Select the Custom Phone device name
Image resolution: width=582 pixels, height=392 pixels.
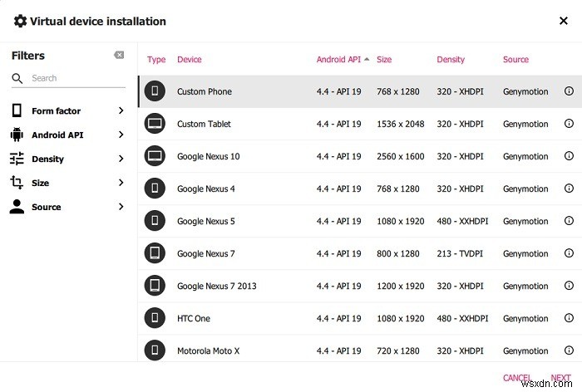tap(205, 91)
